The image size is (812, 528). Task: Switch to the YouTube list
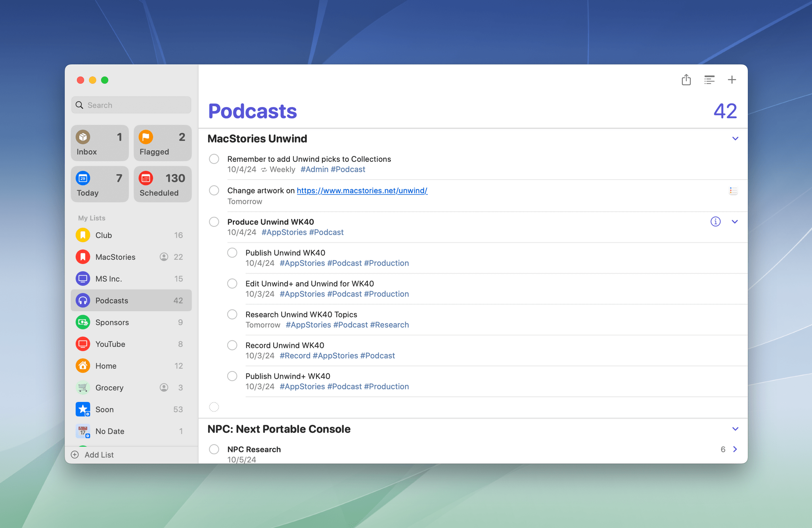(x=110, y=344)
